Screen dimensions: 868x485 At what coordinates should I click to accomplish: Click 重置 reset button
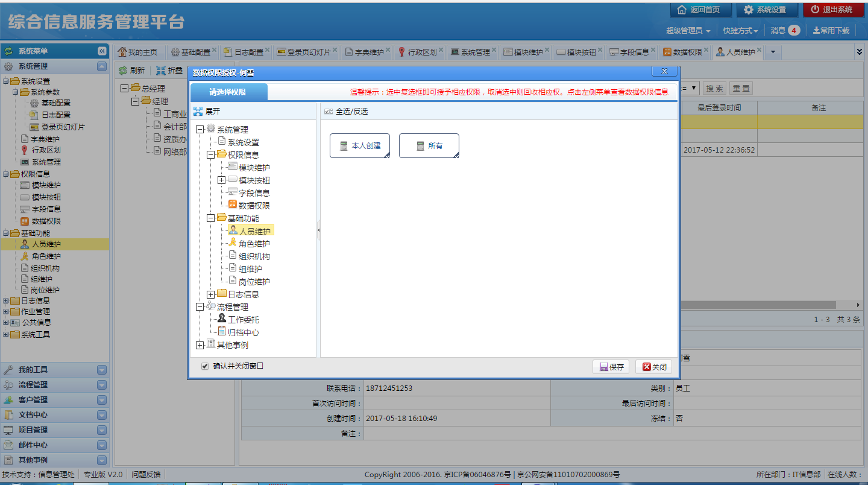coord(741,88)
